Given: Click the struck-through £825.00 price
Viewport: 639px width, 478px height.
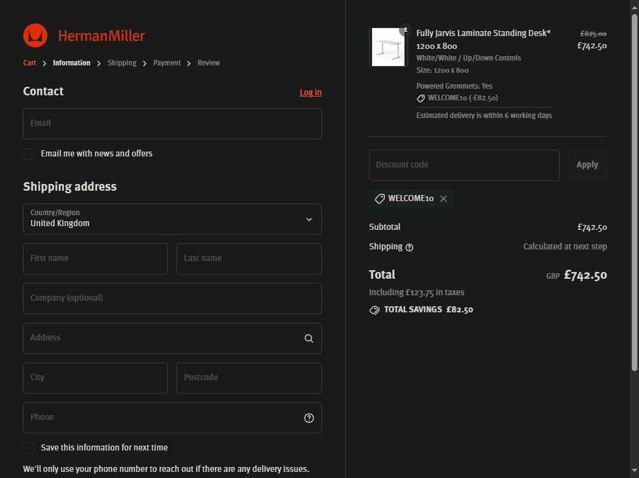Looking at the screenshot, I should click(593, 34).
